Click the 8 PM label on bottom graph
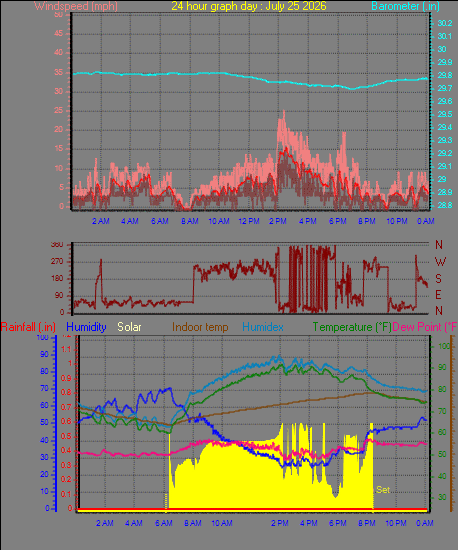The image size is (458, 550). pyautogui.click(x=366, y=523)
